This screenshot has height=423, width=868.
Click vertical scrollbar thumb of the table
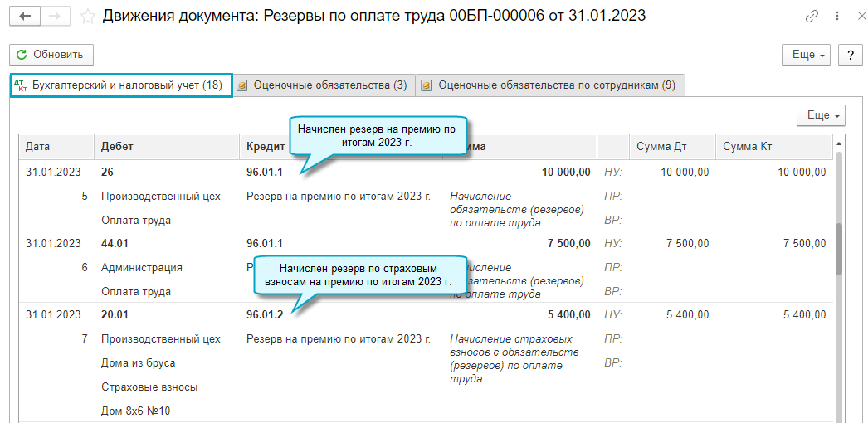(839, 249)
